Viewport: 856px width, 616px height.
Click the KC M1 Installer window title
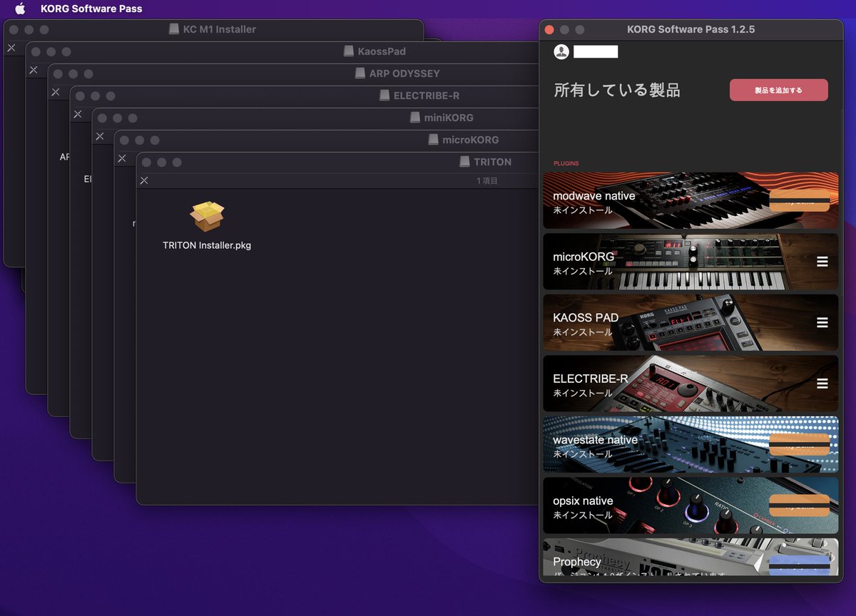coord(219,29)
